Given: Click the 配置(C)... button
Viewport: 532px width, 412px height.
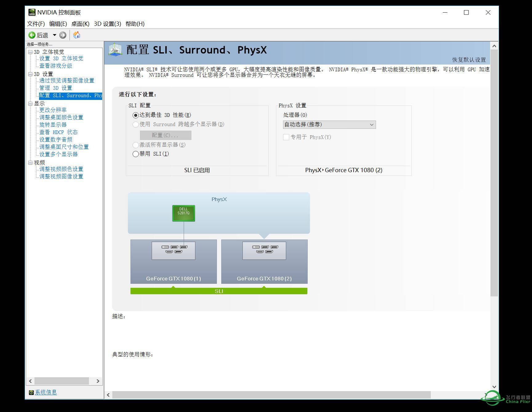Looking at the screenshot, I should pyautogui.click(x=166, y=135).
